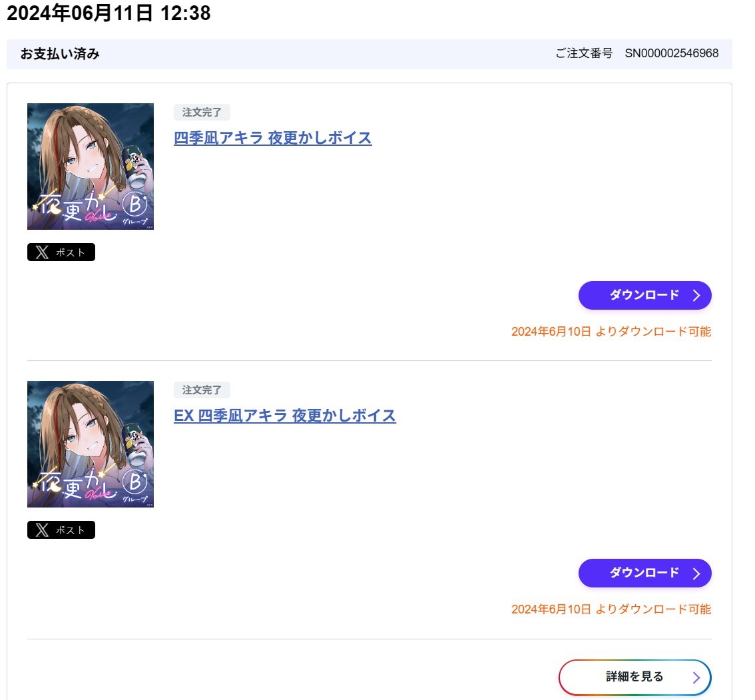Click the second 注文完了 status badge
Image resolution: width=755 pixels, height=700 pixels.
[202, 390]
